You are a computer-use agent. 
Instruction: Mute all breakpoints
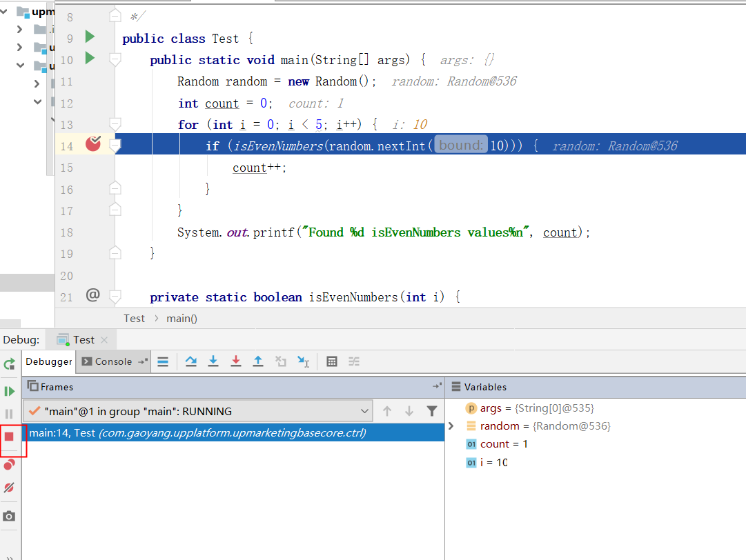[x=9, y=488]
